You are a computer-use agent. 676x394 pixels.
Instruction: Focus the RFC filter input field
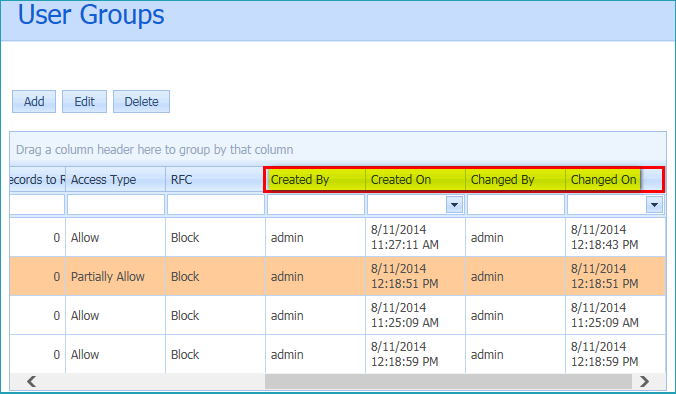216,205
